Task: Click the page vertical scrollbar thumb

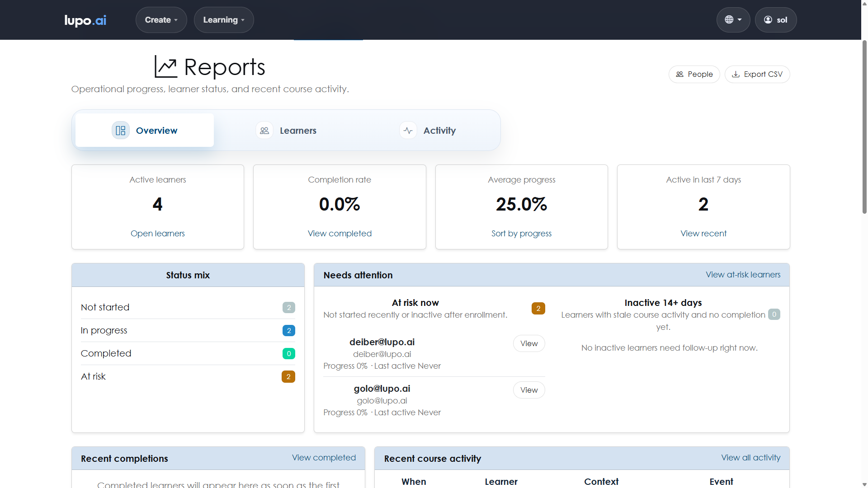Action: pyautogui.click(x=864, y=127)
